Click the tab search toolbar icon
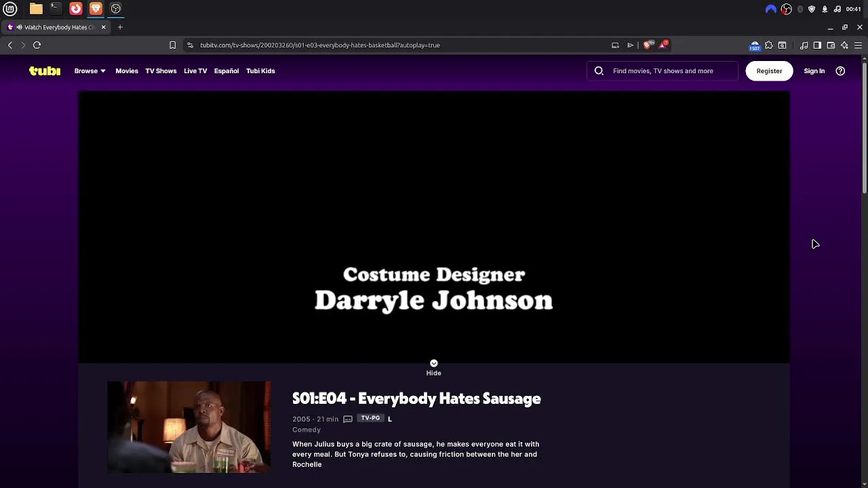This screenshot has height=488, width=868. coord(783,45)
